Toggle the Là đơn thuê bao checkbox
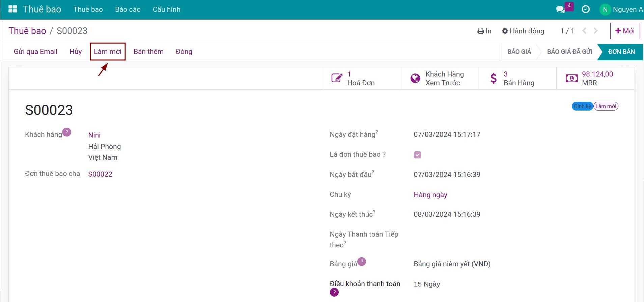The height and width of the screenshot is (302, 644). point(417,155)
